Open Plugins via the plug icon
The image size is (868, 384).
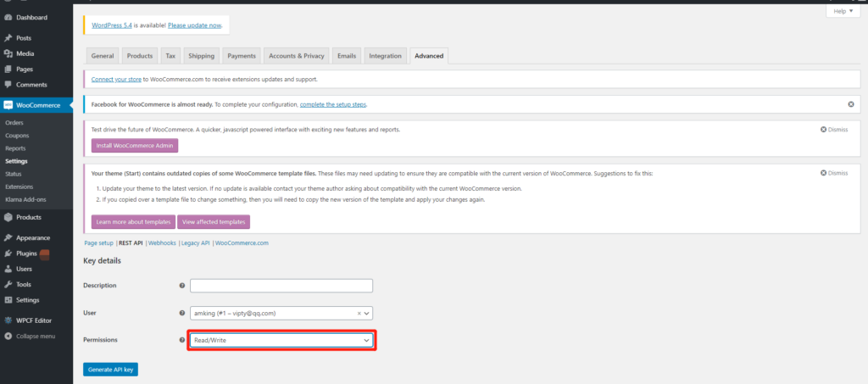coord(8,253)
